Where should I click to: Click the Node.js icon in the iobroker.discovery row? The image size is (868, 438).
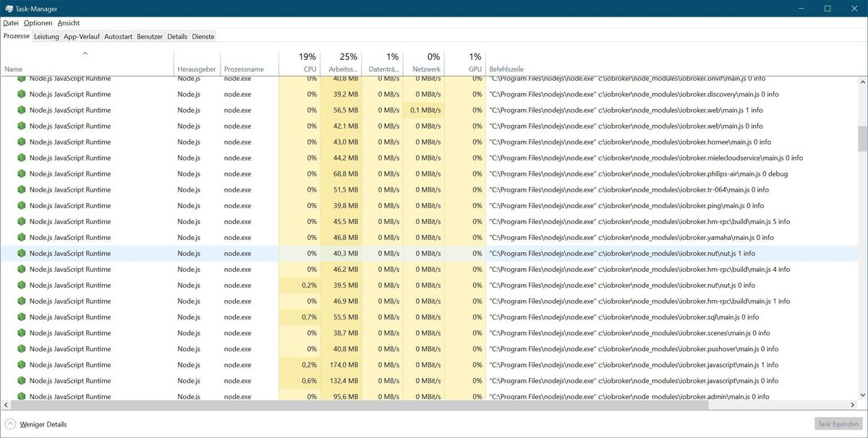22,94
